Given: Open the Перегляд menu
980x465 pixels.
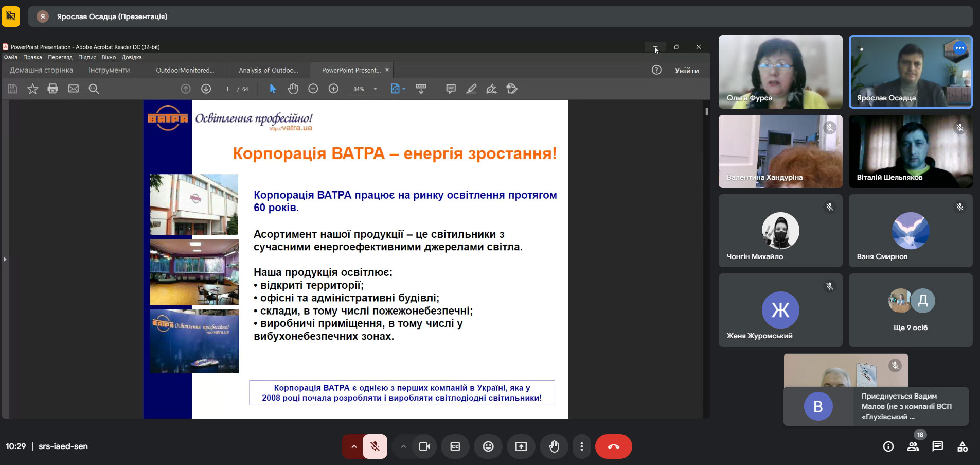Looking at the screenshot, I should [60, 57].
